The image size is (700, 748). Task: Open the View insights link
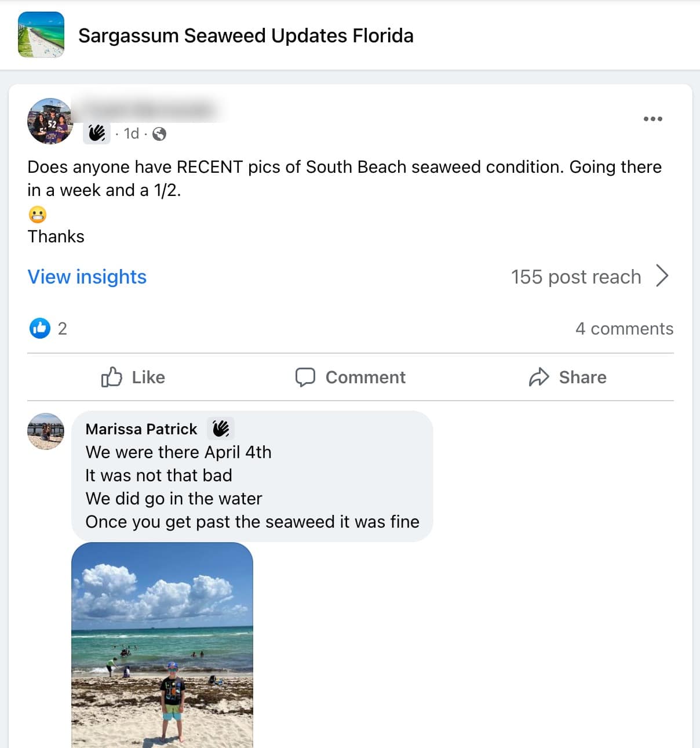[x=87, y=277]
